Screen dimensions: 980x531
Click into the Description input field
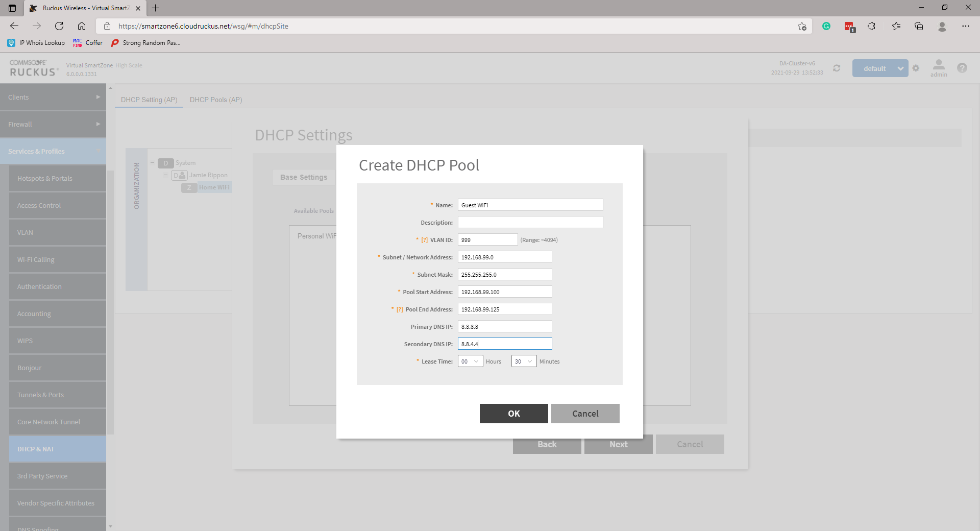click(x=530, y=223)
